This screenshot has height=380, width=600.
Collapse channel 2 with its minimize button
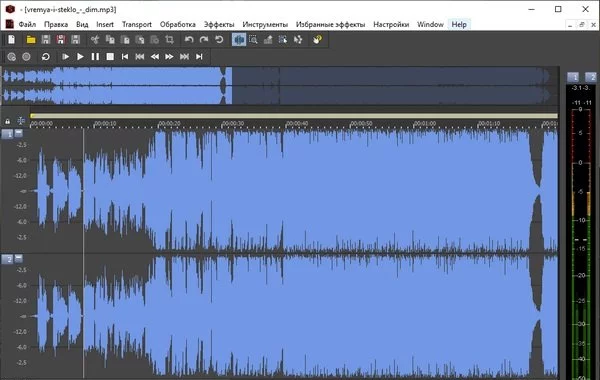click(x=18, y=258)
